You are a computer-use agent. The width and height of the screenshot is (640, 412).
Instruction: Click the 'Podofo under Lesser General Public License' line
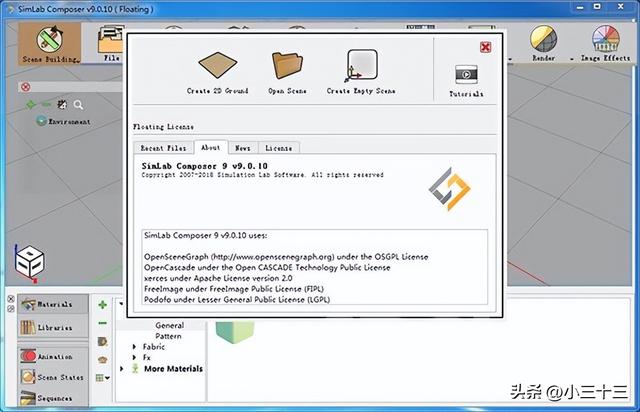click(x=237, y=299)
